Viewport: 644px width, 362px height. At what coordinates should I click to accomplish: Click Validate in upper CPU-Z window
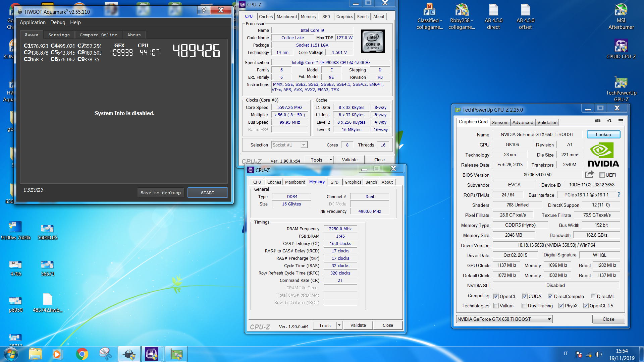click(350, 160)
